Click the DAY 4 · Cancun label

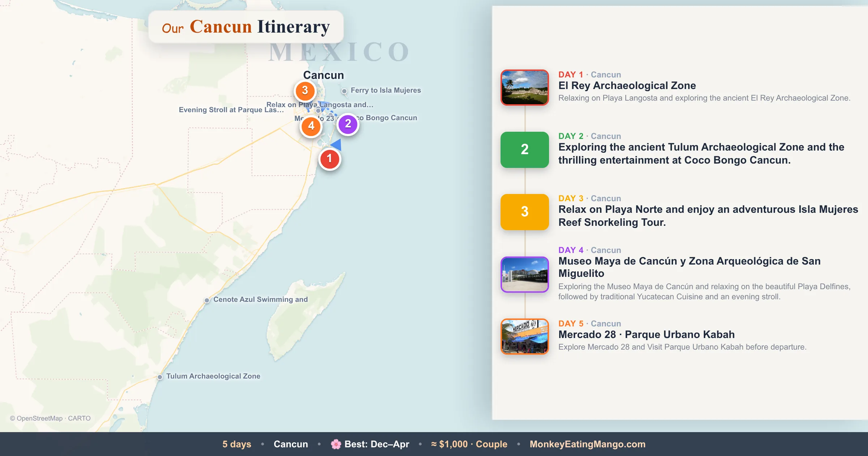point(590,250)
